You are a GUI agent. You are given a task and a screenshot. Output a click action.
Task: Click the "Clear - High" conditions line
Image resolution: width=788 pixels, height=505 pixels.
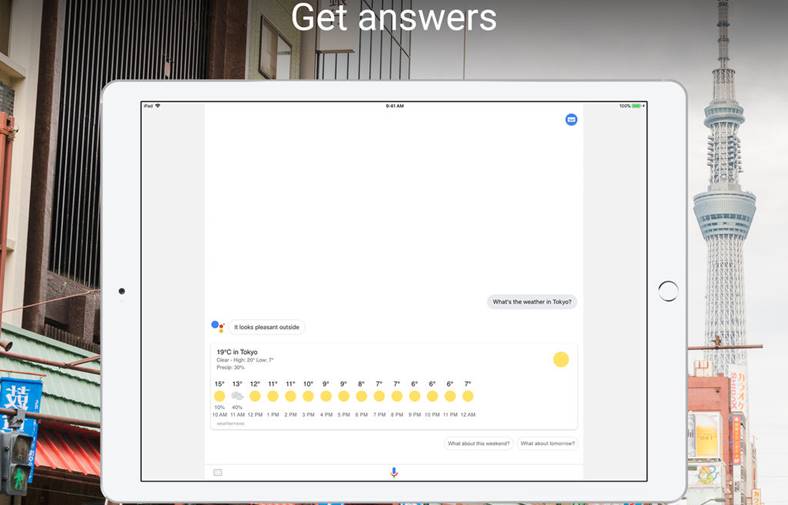coord(245,360)
